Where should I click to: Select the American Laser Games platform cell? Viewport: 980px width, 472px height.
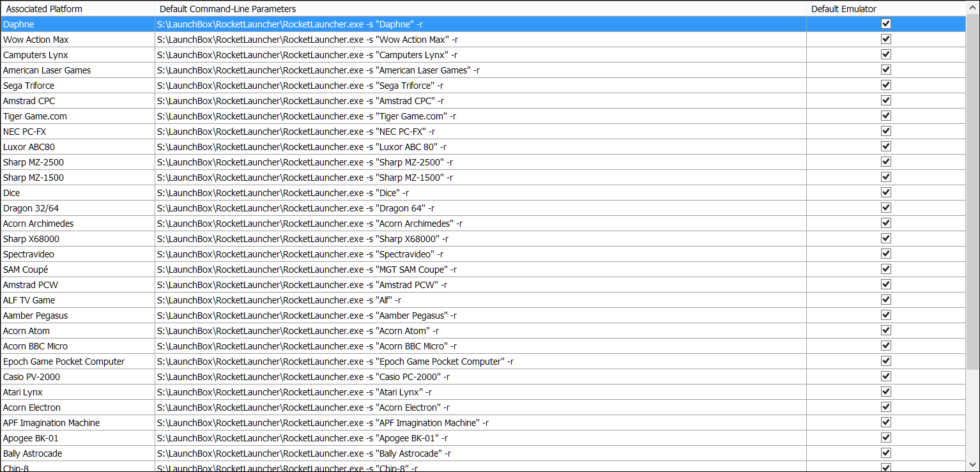click(x=77, y=70)
